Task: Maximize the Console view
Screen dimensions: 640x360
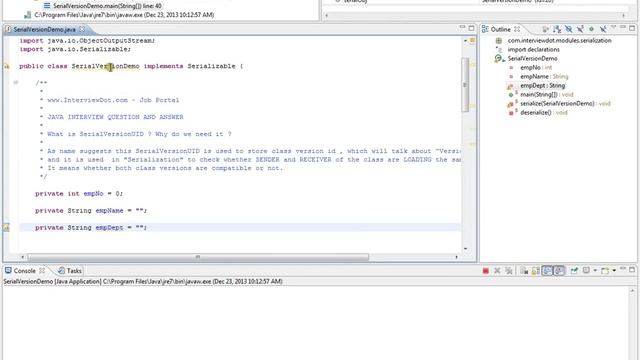Action: pyautogui.click(x=632, y=269)
